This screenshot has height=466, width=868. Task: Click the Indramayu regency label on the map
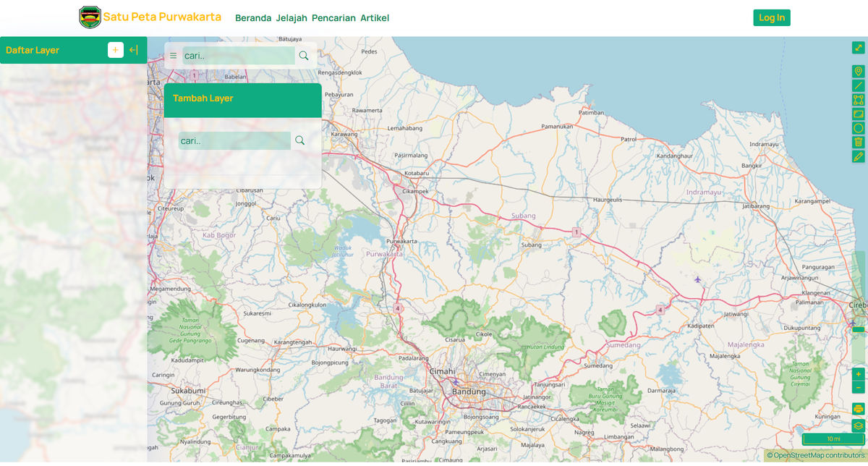pos(704,192)
